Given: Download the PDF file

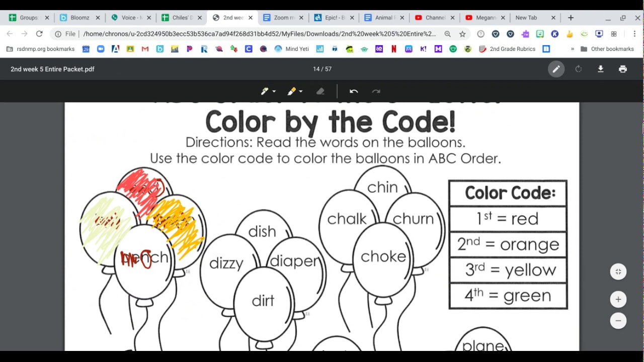Looking at the screenshot, I should click(x=600, y=69).
